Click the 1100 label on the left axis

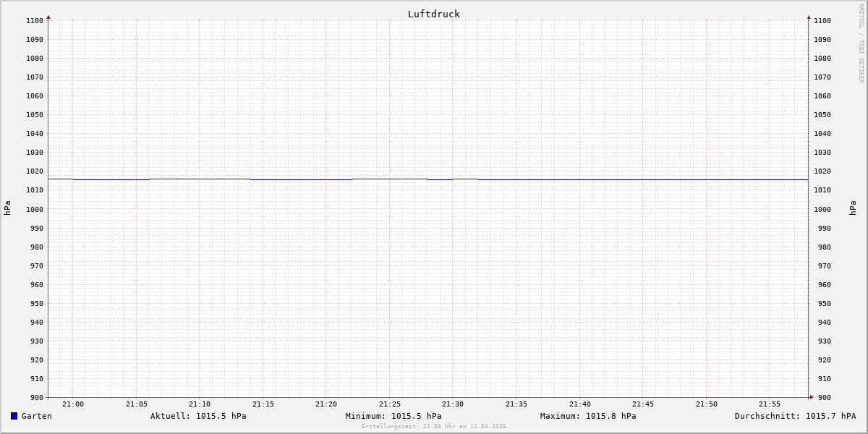[34, 21]
